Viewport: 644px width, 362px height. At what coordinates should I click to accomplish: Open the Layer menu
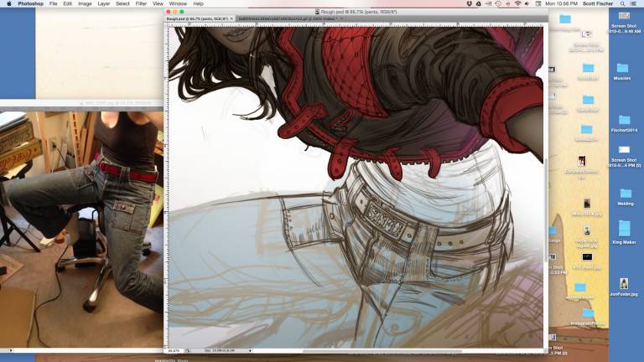[103, 3]
